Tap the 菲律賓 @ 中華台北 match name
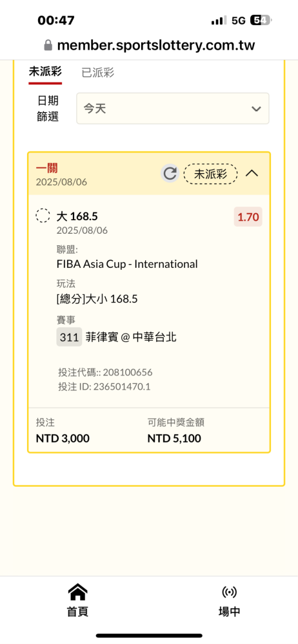 (x=132, y=337)
